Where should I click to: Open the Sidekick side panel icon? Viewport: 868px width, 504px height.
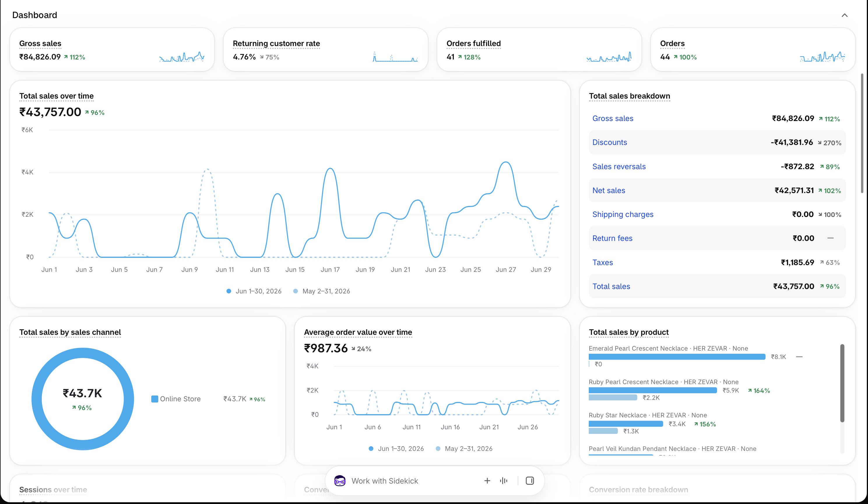(530, 481)
